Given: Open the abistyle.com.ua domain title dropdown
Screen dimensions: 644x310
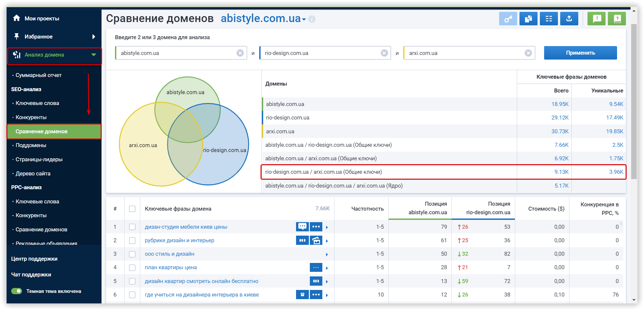Looking at the screenshot, I should coord(304,19).
